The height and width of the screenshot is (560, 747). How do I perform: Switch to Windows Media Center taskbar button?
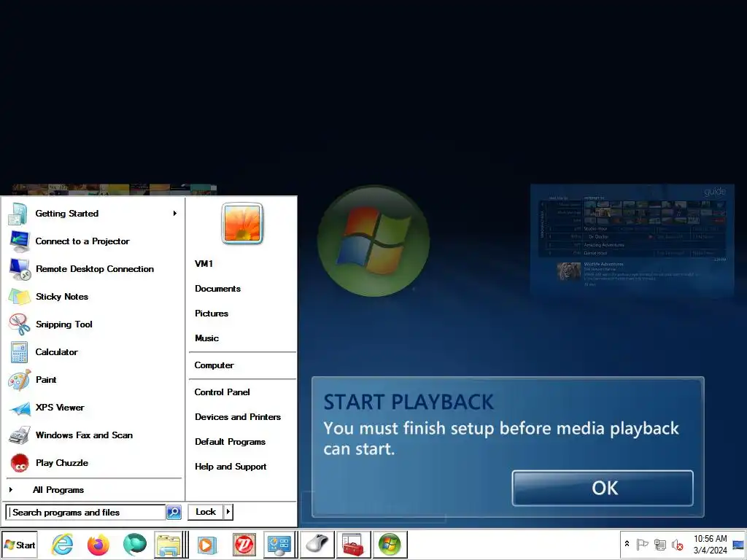(x=390, y=545)
